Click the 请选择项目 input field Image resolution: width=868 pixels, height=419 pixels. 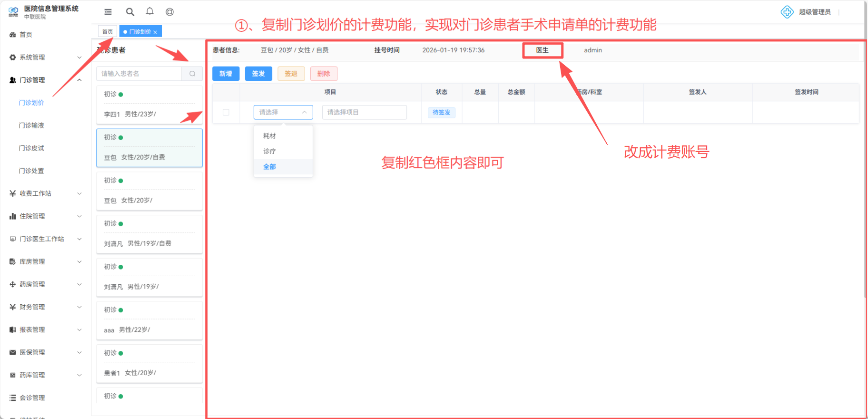tap(364, 112)
